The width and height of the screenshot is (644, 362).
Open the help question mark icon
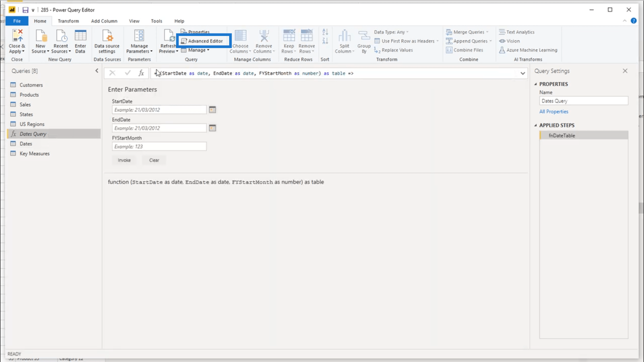click(x=634, y=21)
